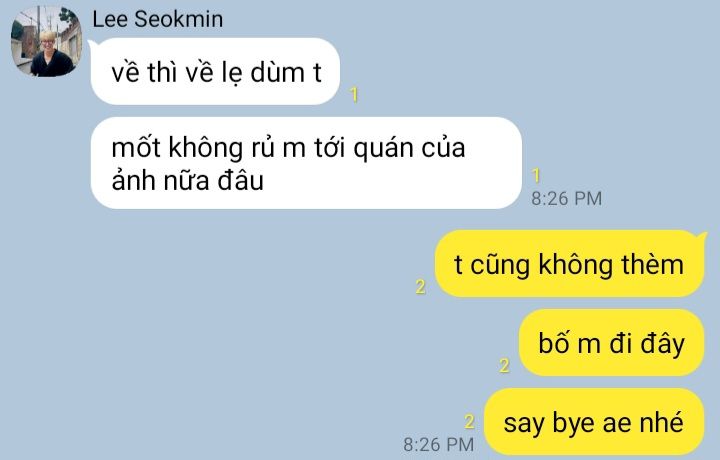720x460 pixels.
Task: Tap unread count beside "về thì về lẹ dùm t"
Action: [354, 95]
